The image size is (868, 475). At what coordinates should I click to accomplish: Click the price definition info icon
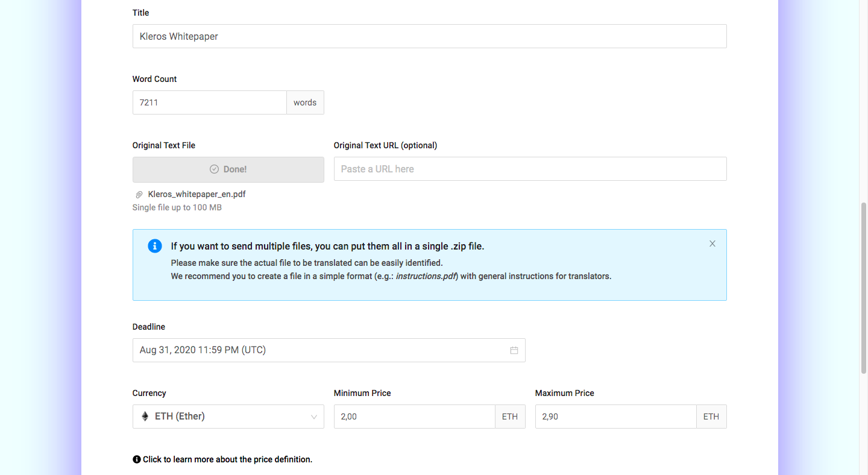137,459
